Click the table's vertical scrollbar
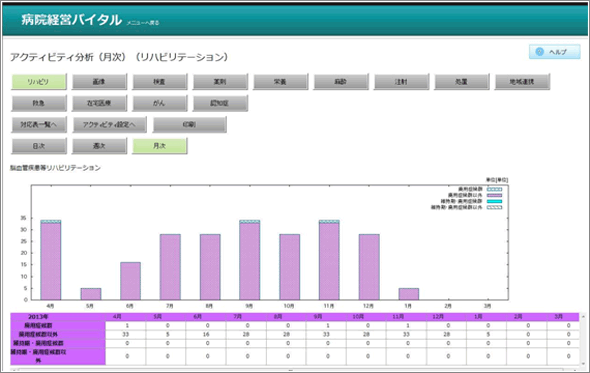This screenshot has height=373, width=590. click(x=583, y=339)
